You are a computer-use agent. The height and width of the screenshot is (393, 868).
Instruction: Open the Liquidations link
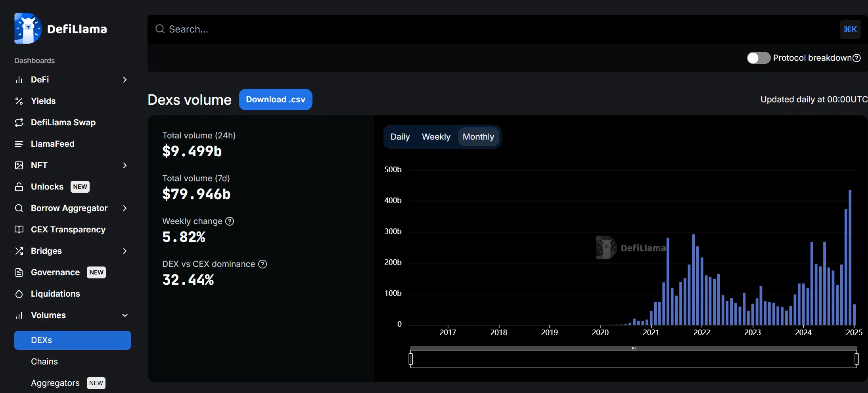tap(56, 294)
